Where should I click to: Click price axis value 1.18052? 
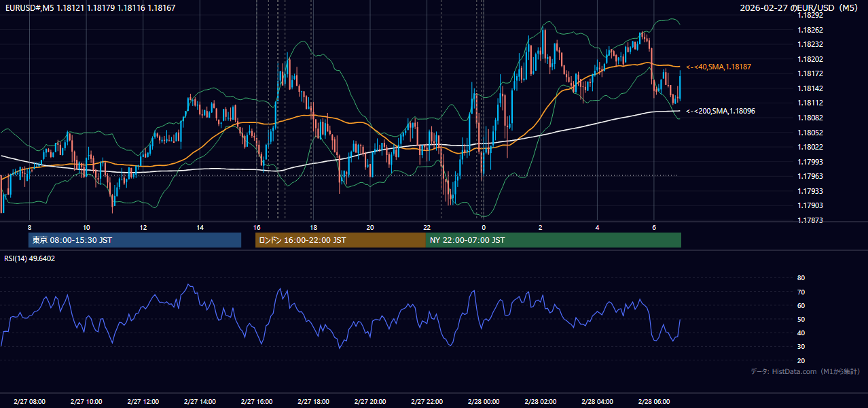coord(810,133)
